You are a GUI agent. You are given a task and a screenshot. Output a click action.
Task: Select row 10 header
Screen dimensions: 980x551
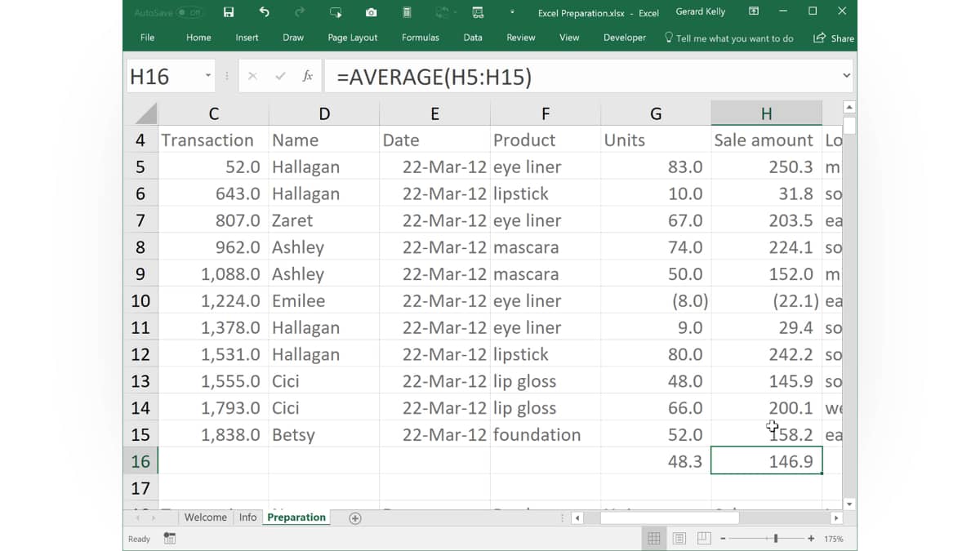pos(140,300)
